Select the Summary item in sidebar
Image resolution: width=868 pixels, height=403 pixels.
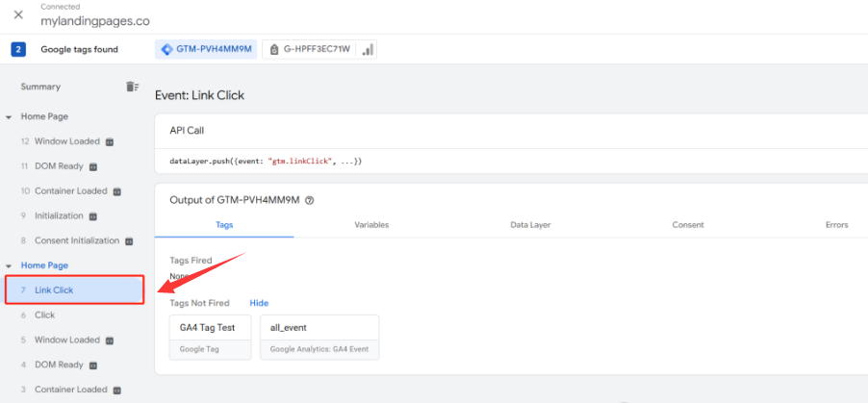click(x=40, y=87)
